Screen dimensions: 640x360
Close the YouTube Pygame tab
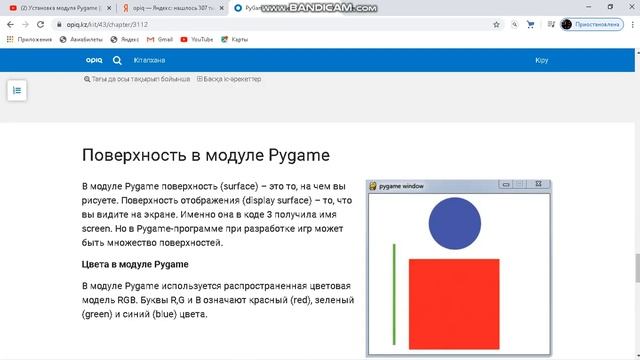tap(109, 8)
